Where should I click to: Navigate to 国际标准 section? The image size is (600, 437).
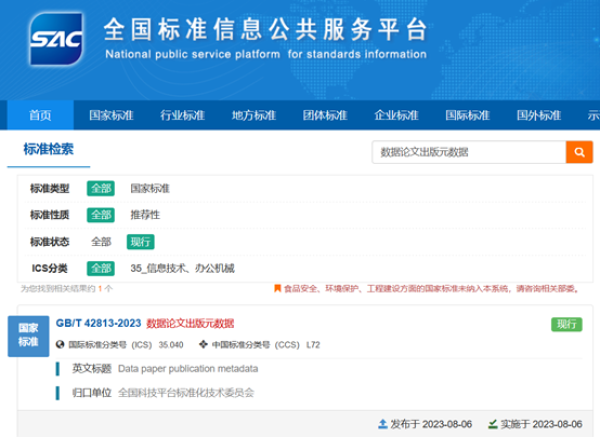[x=467, y=115]
